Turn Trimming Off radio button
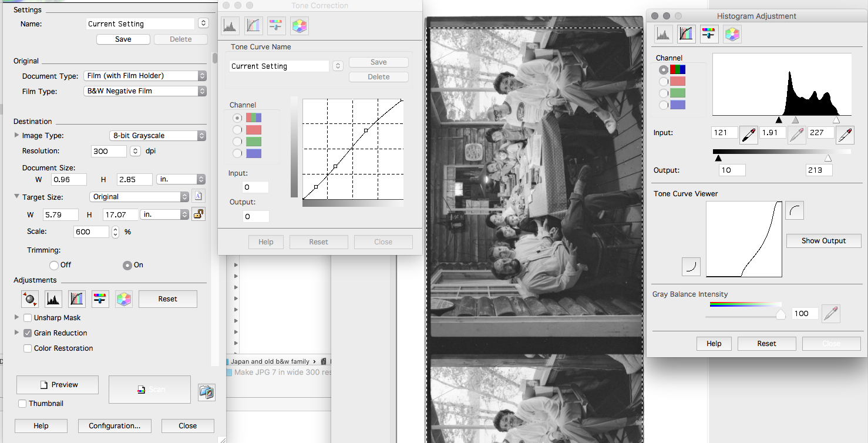The image size is (868, 443). pos(54,265)
